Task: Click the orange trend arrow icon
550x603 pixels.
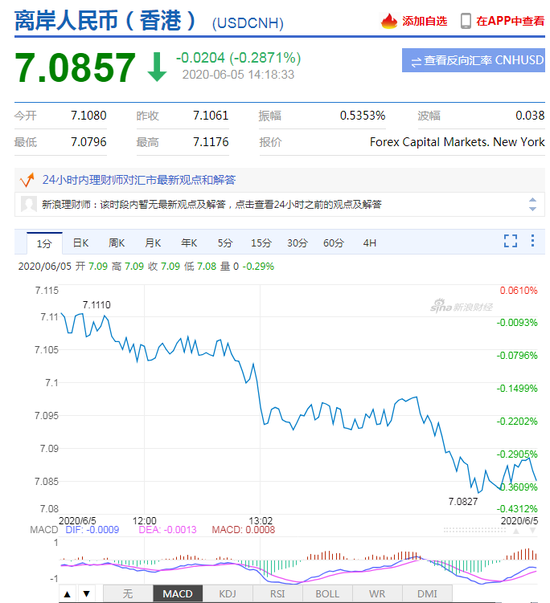Action: 27,180
